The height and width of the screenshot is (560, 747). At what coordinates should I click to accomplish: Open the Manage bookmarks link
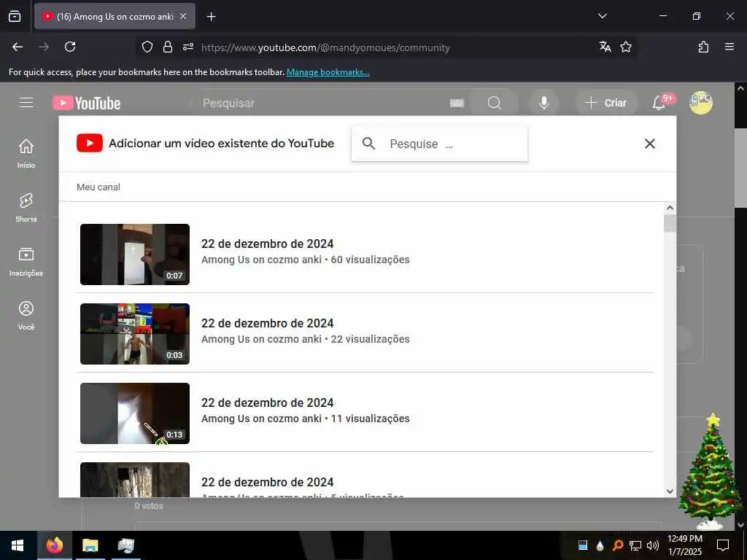pyautogui.click(x=328, y=72)
